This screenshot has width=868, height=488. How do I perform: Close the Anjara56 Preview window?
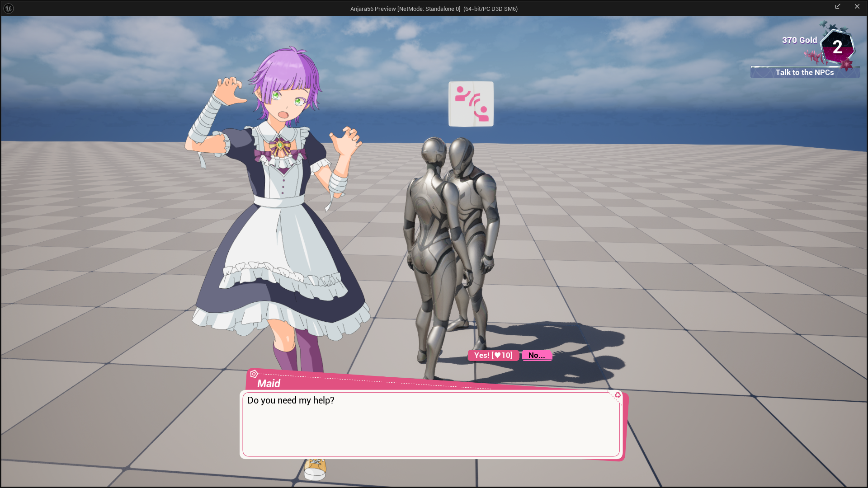(x=857, y=7)
